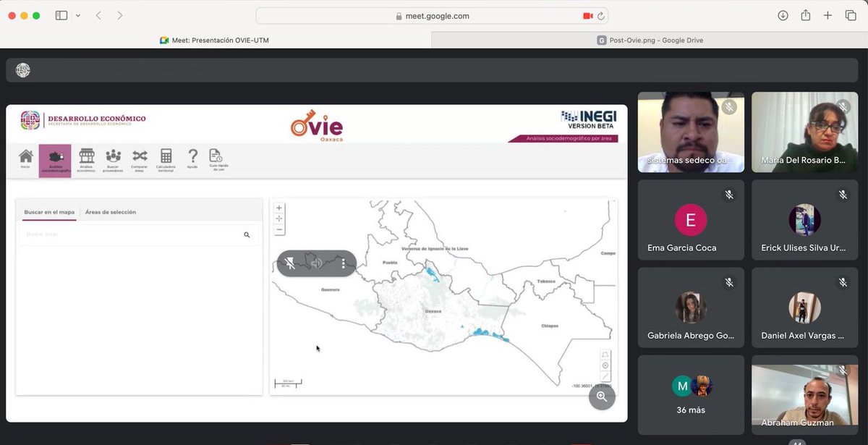Open the Calculadora territorial icon

166,160
